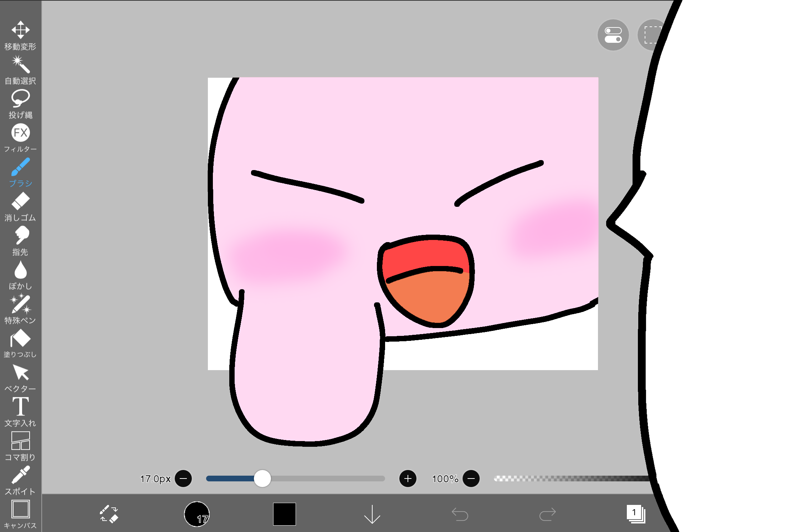Undo the last brush stroke
Viewport: 793px width, 532px height.
pos(460,513)
